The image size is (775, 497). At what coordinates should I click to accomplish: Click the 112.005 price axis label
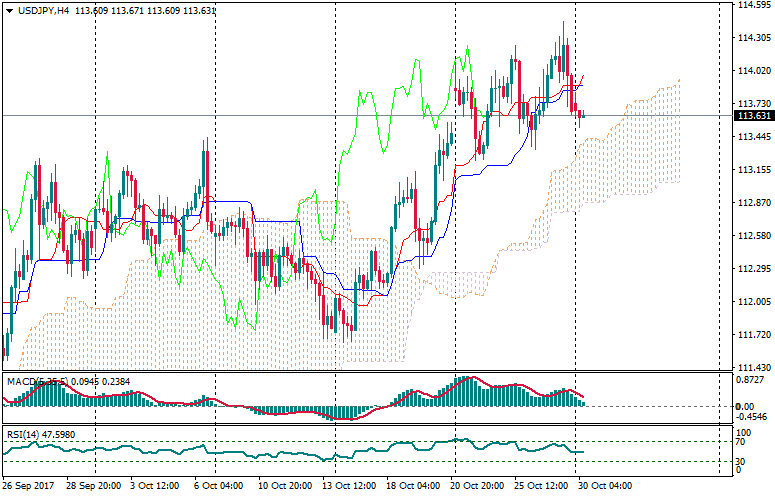(x=752, y=302)
